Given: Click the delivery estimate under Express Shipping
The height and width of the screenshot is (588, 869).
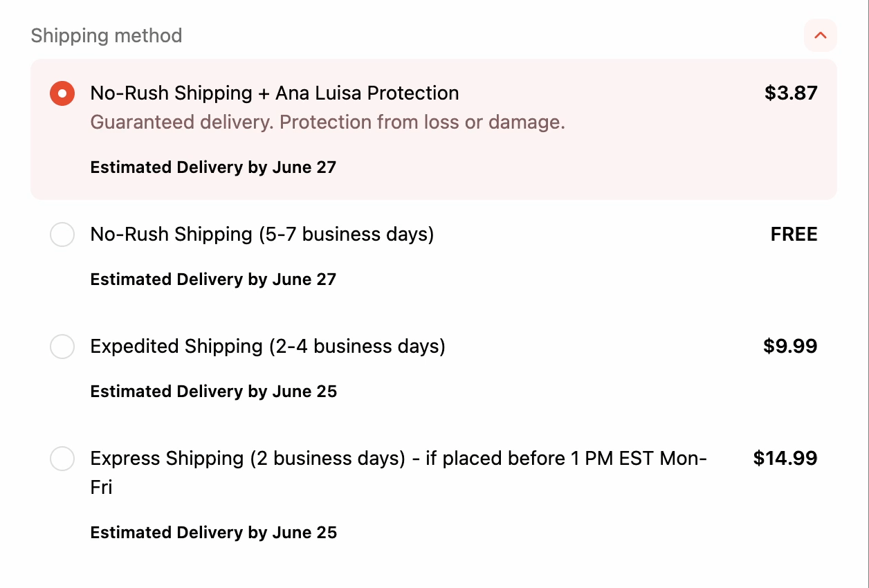Looking at the screenshot, I should pos(213,533).
